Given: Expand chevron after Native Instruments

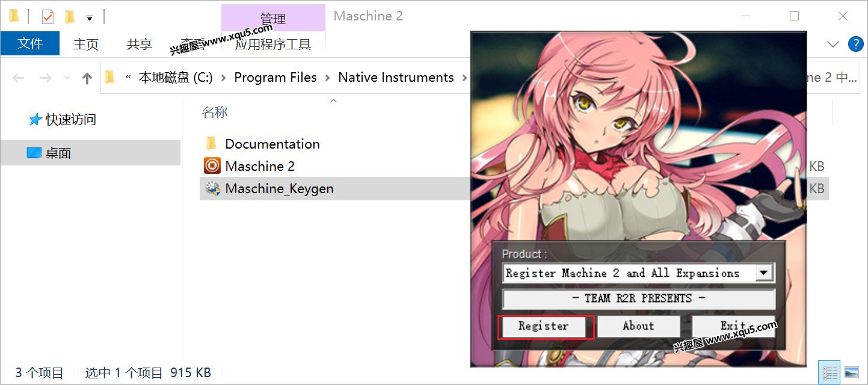Looking at the screenshot, I should (464, 78).
